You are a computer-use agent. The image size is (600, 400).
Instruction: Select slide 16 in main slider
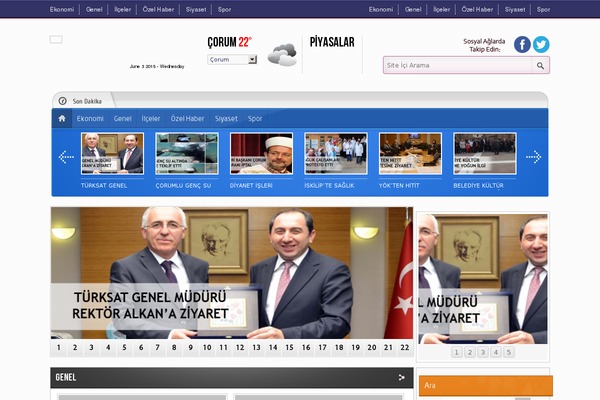tap(306, 348)
